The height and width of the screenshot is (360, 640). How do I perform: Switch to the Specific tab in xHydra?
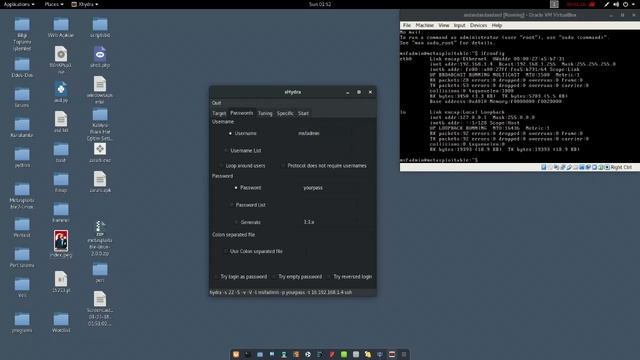click(285, 113)
